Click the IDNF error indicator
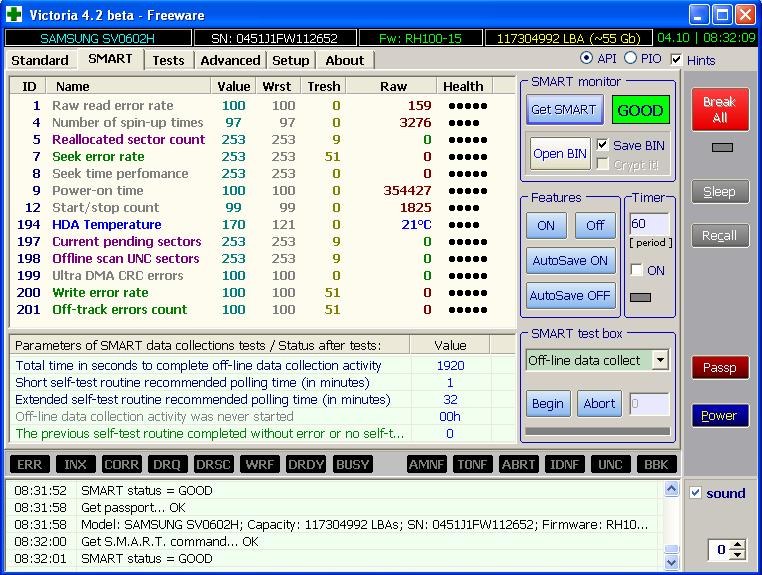The width and height of the screenshot is (762, 575). (x=564, y=465)
